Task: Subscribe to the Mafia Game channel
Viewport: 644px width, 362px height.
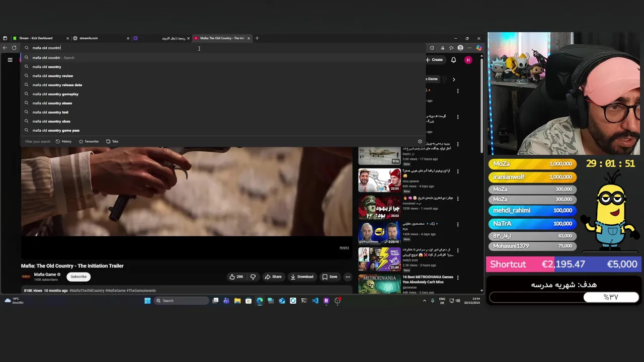Action: point(78,277)
